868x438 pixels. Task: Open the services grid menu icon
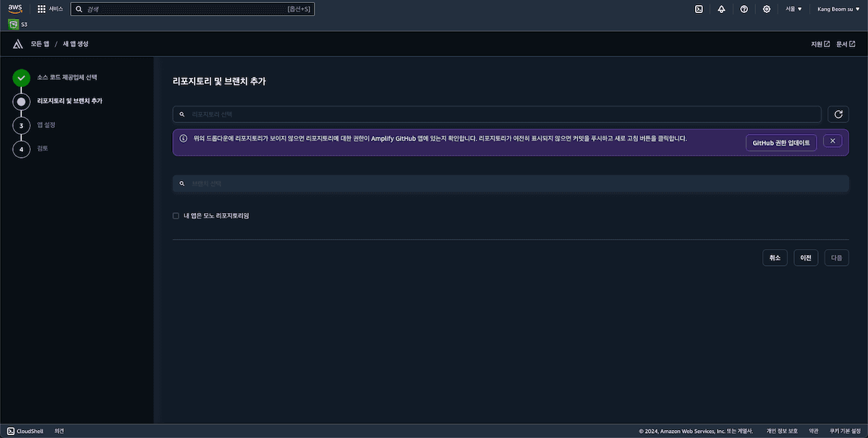42,9
